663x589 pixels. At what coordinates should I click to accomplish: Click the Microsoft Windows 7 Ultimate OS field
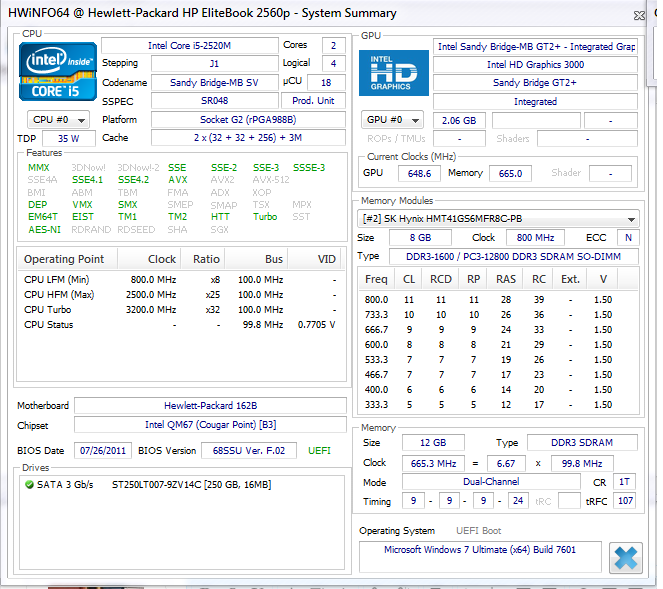pyautogui.click(x=480, y=550)
